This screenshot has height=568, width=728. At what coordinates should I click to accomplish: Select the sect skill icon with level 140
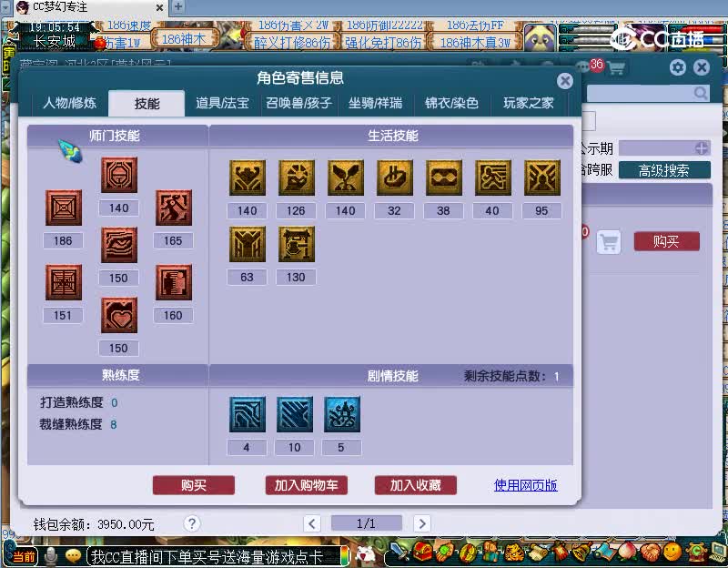pos(119,175)
